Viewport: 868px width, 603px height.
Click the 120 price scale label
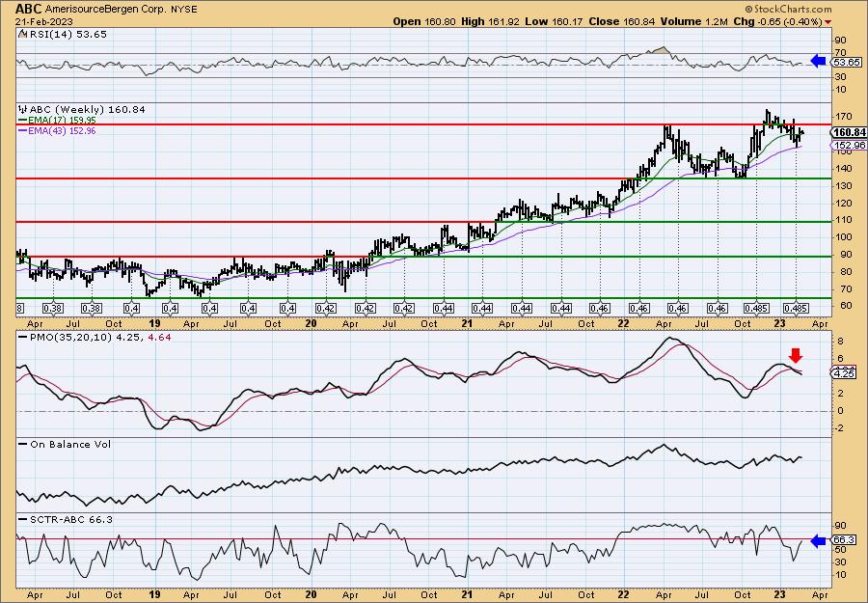(843, 204)
